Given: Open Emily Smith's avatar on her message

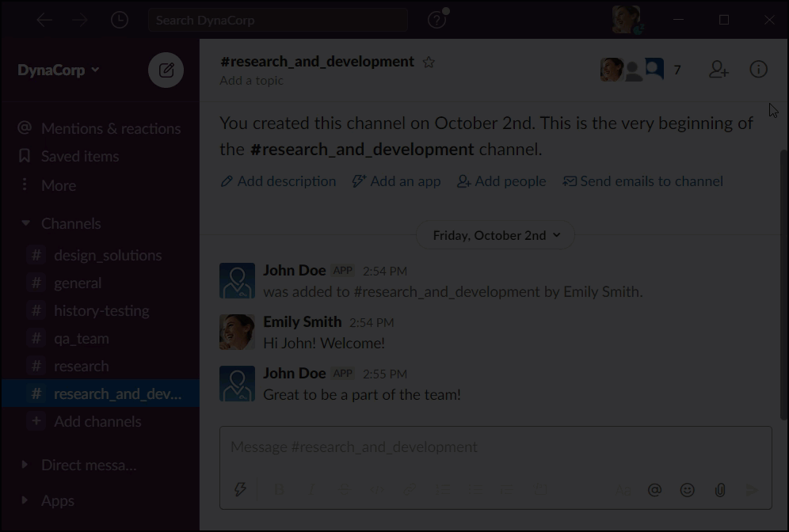Looking at the screenshot, I should pos(237,332).
